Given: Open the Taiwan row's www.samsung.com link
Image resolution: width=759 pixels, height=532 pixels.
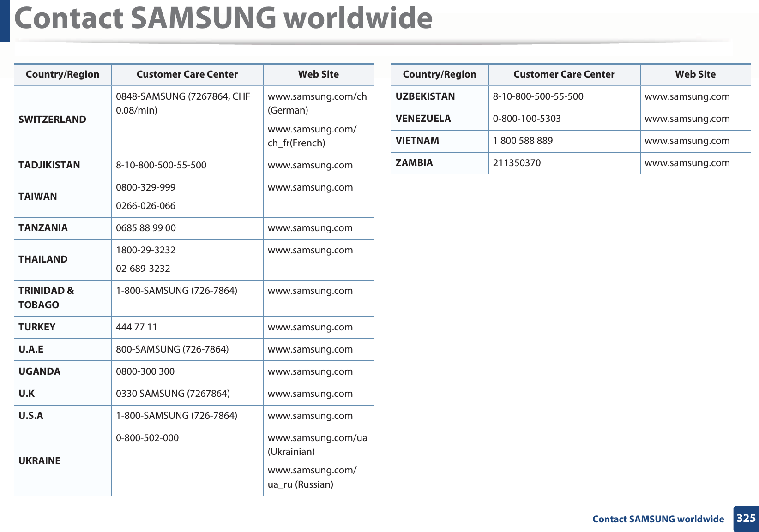Looking at the screenshot, I should coord(310,187).
